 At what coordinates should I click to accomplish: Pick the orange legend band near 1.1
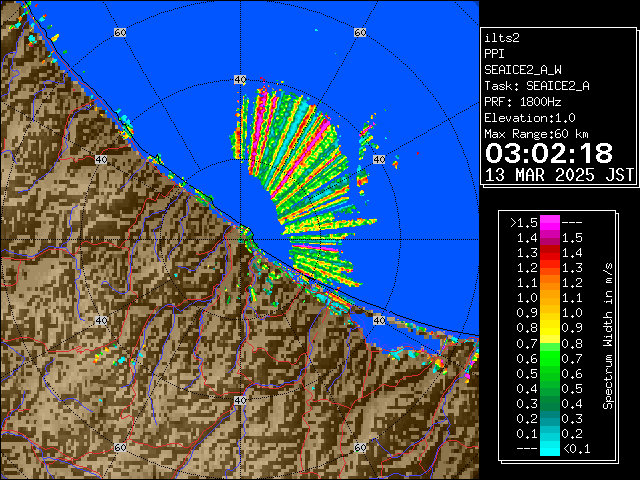[550, 283]
